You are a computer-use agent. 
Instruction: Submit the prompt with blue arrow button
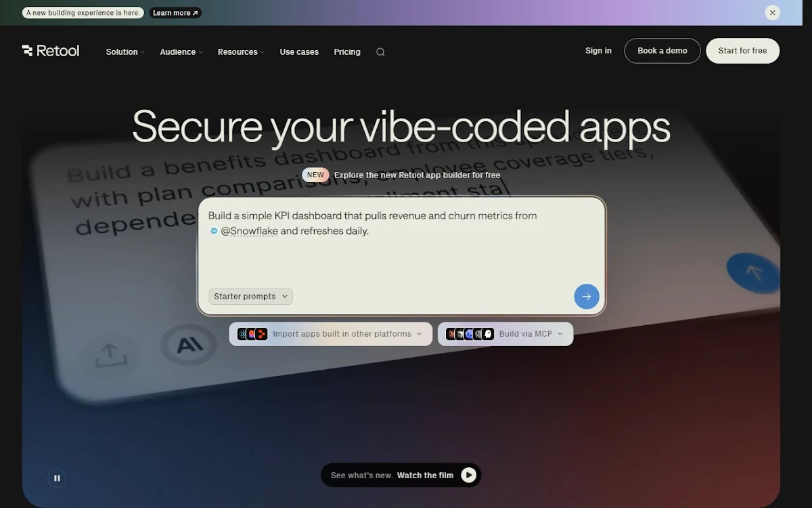coord(587,297)
